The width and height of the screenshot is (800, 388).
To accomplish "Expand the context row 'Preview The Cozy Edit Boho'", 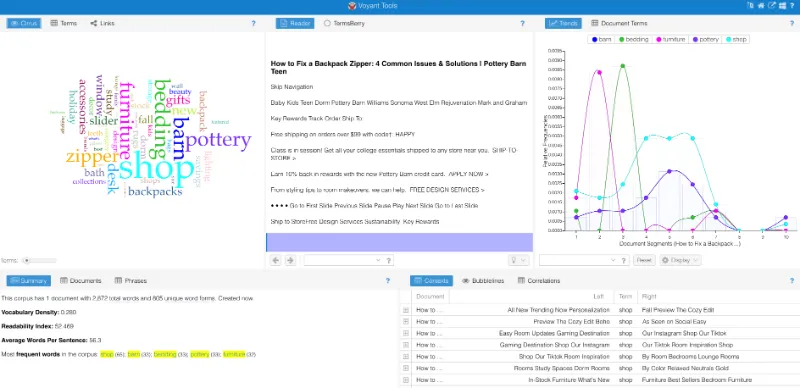I will click(406, 322).
